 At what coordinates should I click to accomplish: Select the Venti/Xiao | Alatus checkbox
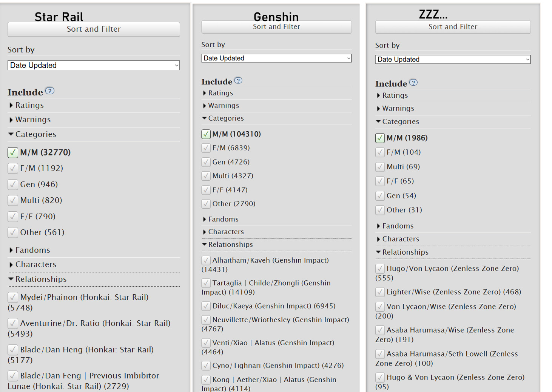206,343
